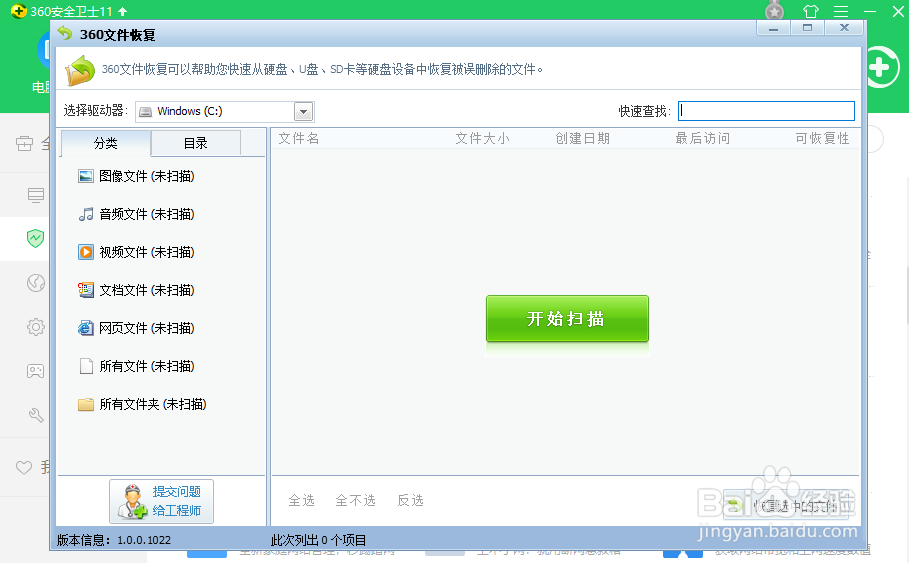This screenshot has height=563, width=909.
Task: Click 此次列出 0 个项目 status text
Action: 318,540
